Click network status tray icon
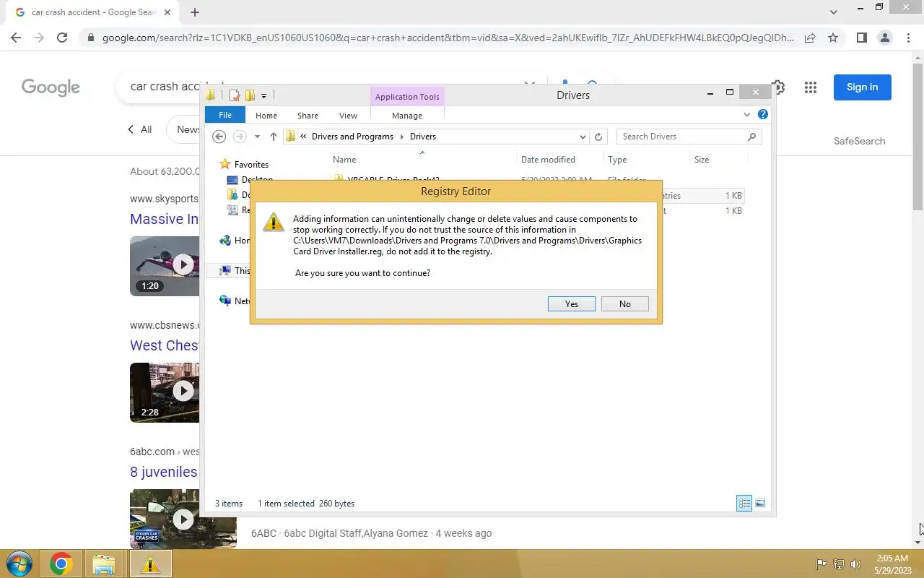924x578 pixels. click(839, 564)
